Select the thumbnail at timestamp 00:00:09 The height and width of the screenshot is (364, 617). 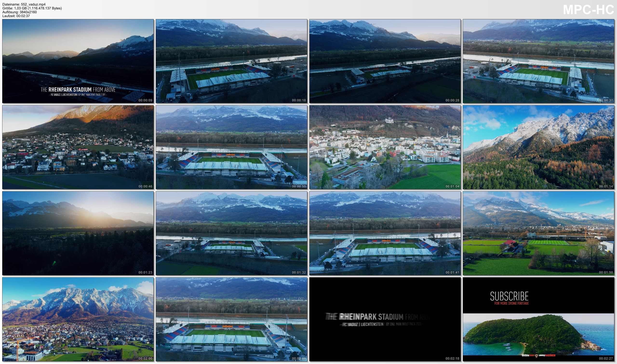(x=78, y=61)
